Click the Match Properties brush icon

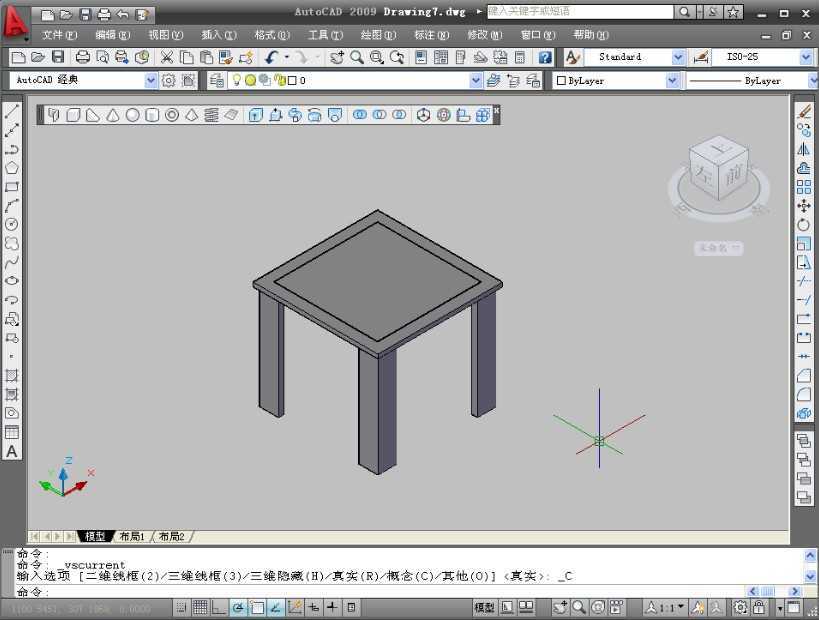coord(226,57)
